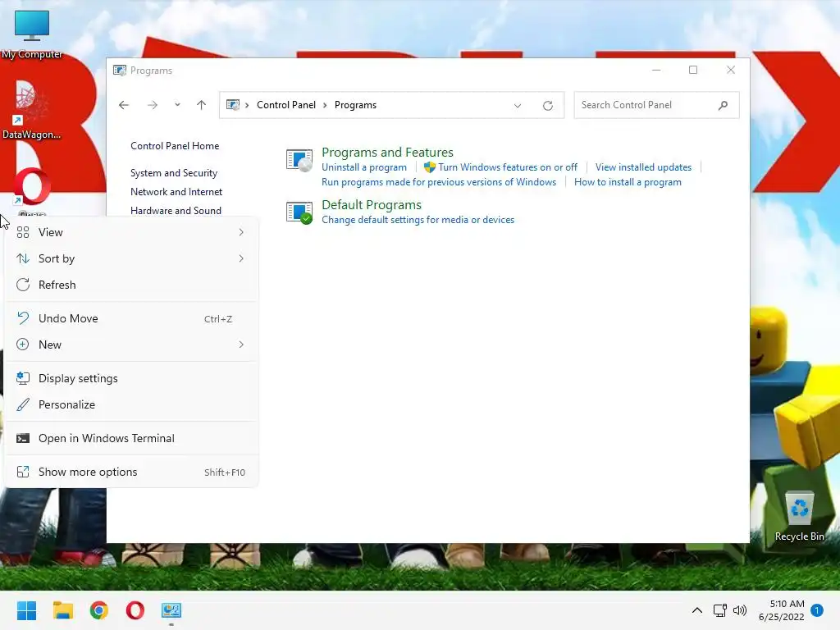Open Network and Internet category

[x=176, y=192]
